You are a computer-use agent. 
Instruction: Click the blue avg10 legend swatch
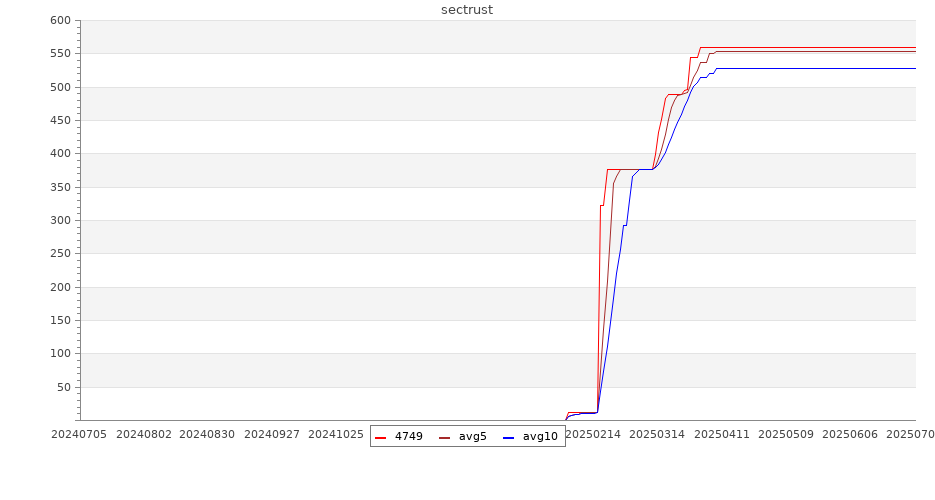(x=508, y=437)
